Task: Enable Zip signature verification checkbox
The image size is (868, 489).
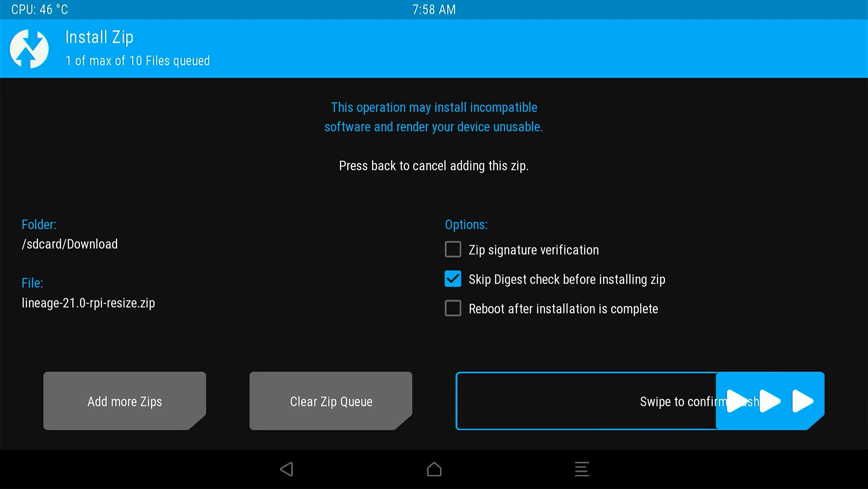Action: coord(453,249)
